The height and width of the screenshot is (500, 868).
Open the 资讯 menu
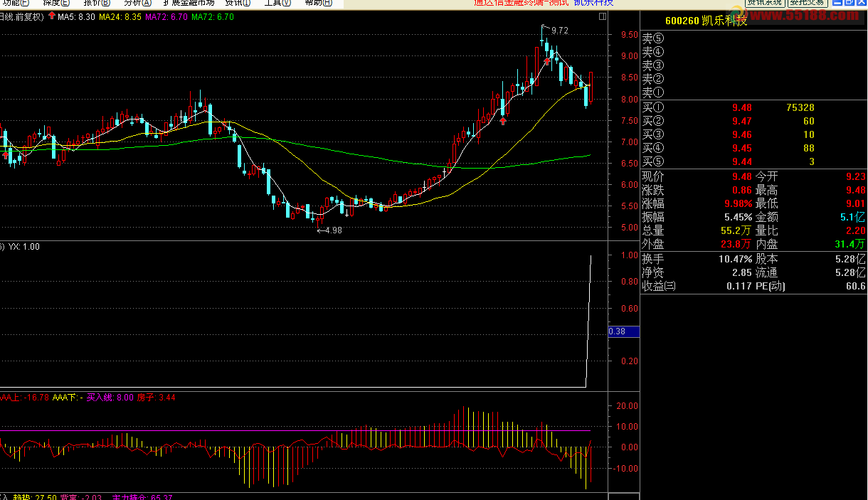click(x=238, y=3)
